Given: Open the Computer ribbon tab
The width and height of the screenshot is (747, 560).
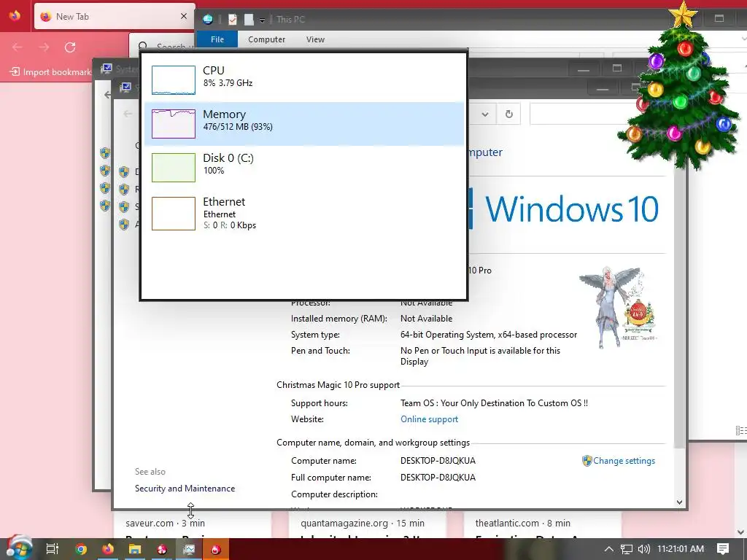Looking at the screenshot, I should coord(266,39).
